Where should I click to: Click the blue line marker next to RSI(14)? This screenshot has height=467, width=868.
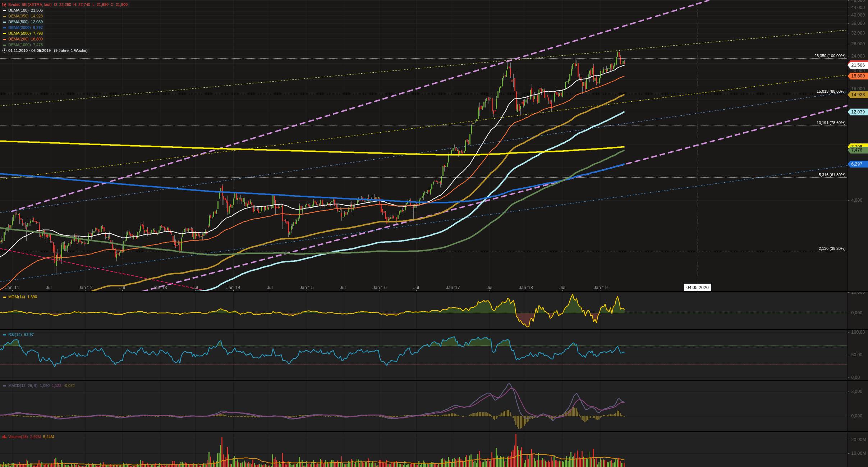pos(4,335)
